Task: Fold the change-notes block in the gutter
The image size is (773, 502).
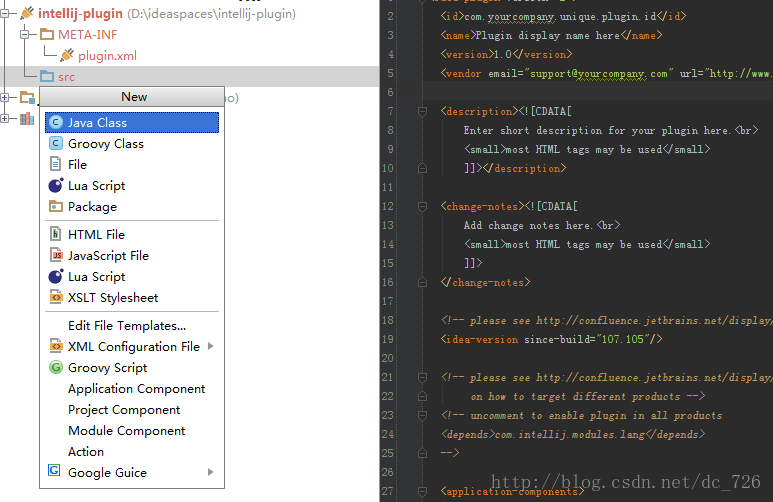Action: point(423,207)
